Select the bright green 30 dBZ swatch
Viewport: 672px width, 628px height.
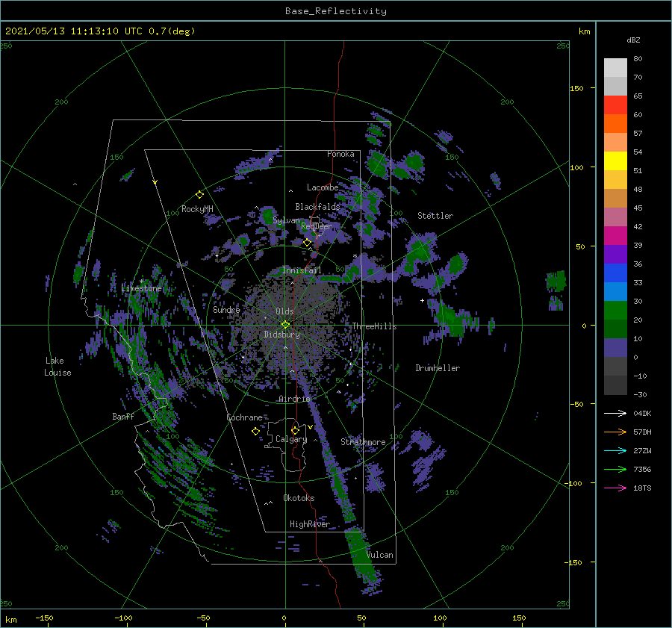[615, 311]
